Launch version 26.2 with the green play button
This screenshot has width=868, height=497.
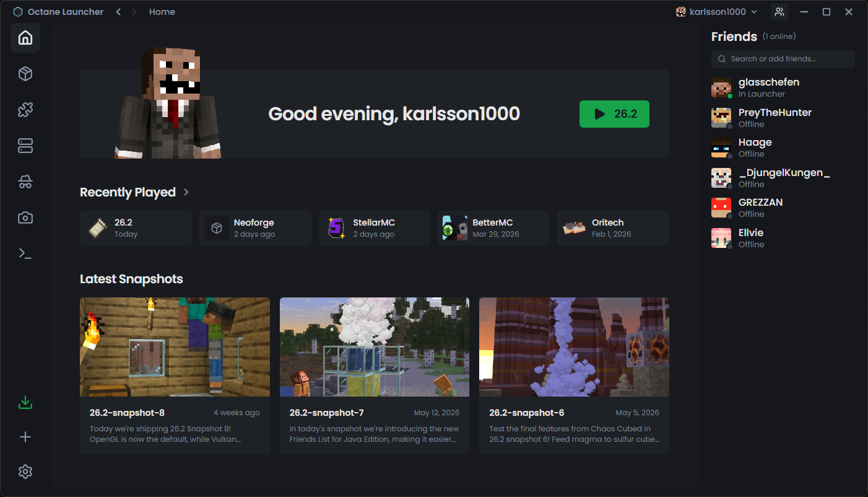614,114
